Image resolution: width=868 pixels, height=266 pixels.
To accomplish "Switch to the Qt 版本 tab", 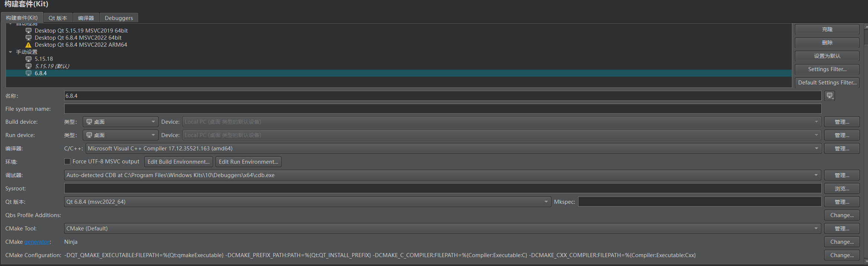I will click(x=58, y=18).
